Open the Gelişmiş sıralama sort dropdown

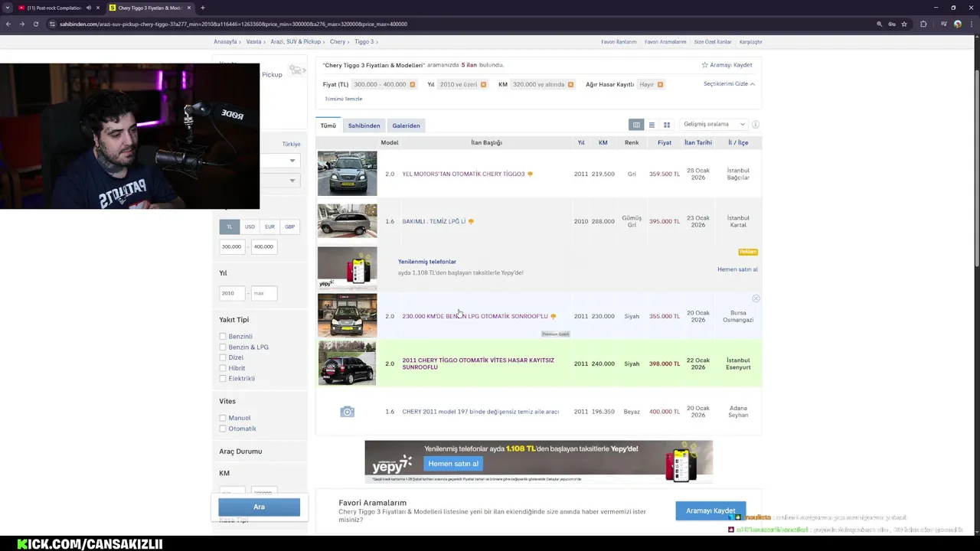(x=714, y=124)
